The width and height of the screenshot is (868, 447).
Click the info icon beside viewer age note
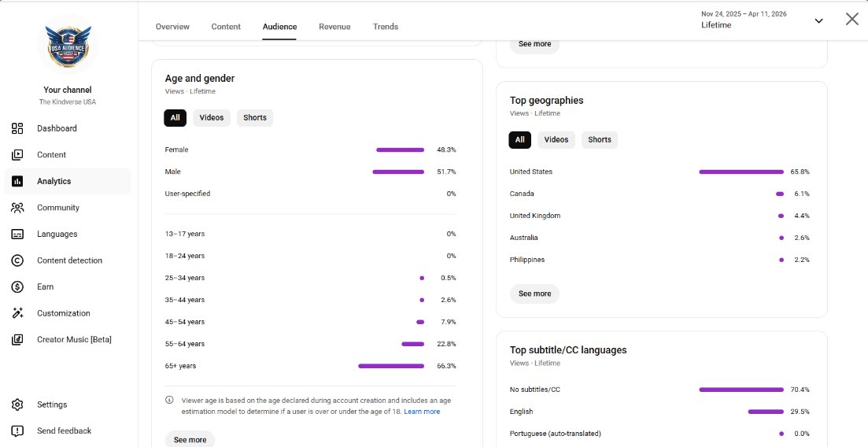point(169,400)
